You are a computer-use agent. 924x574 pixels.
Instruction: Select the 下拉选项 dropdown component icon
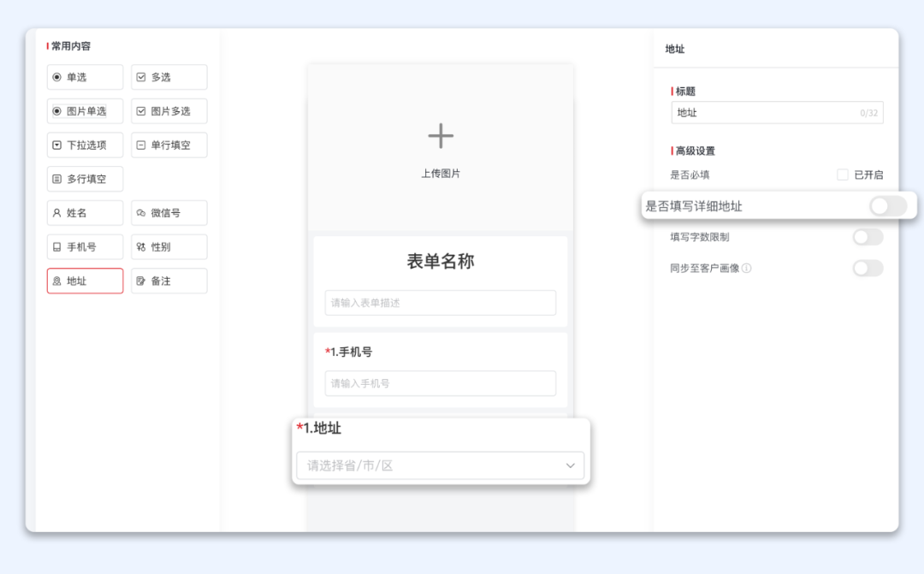point(85,145)
